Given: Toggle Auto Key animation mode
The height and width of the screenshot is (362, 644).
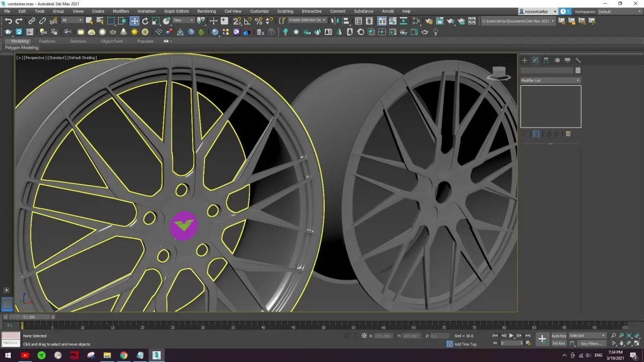Looking at the screenshot, I should point(559,336).
